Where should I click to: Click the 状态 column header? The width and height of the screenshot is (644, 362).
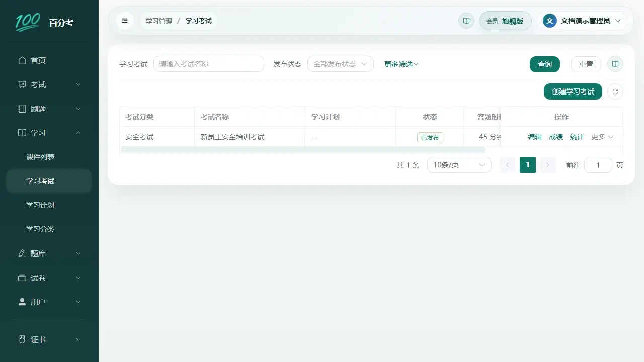tap(430, 117)
